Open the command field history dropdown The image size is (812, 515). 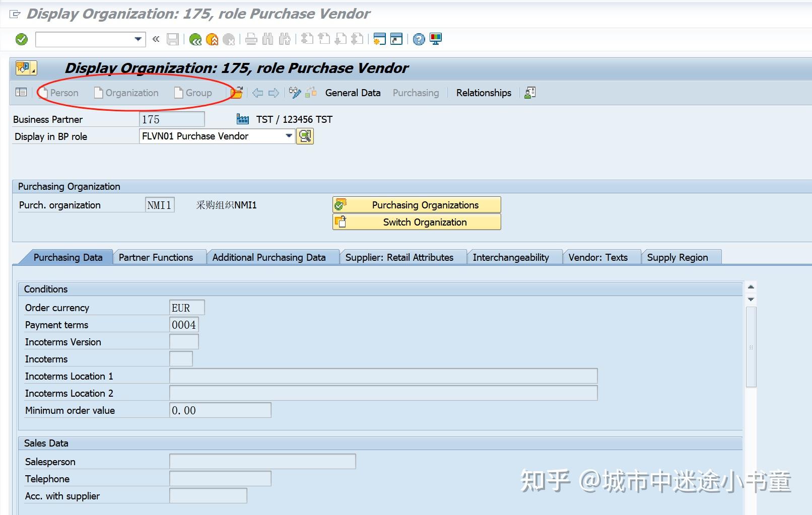tap(137, 39)
